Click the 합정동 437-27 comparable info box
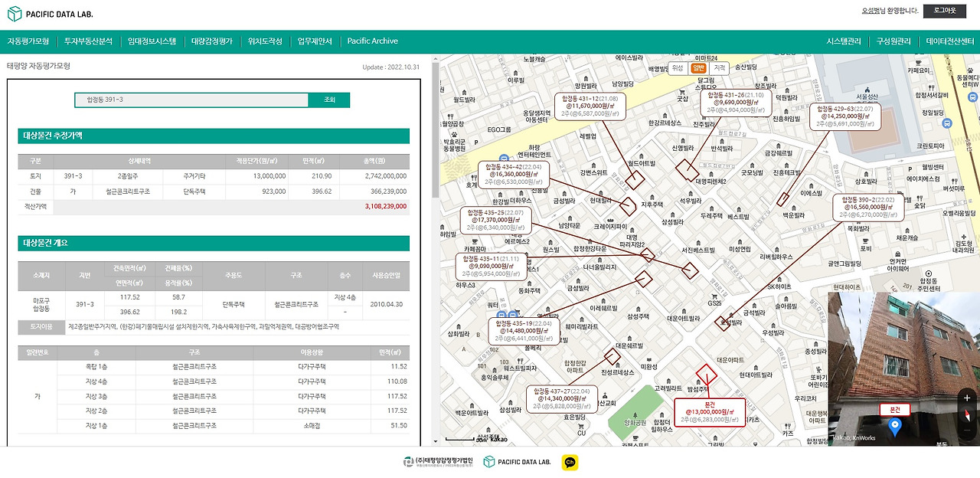 (563, 398)
